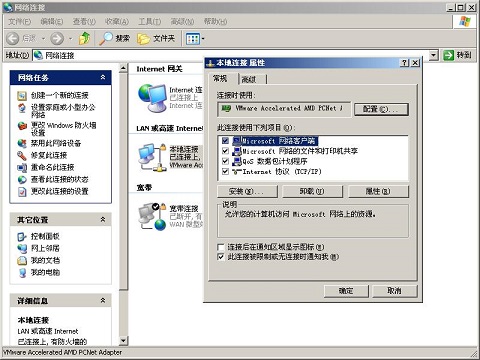Open My Documents (我的文档) icon

22,261
